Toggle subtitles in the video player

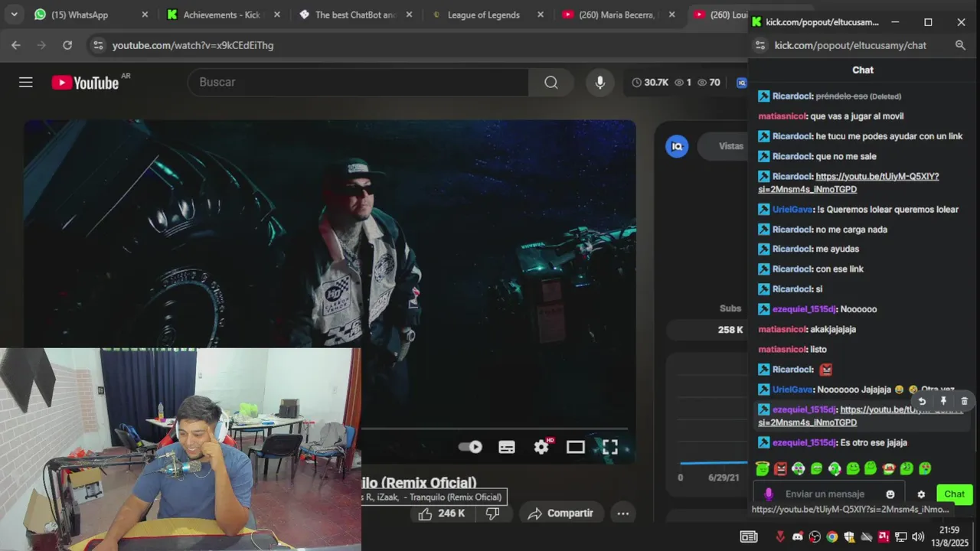pyautogui.click(x=507, y=447)
